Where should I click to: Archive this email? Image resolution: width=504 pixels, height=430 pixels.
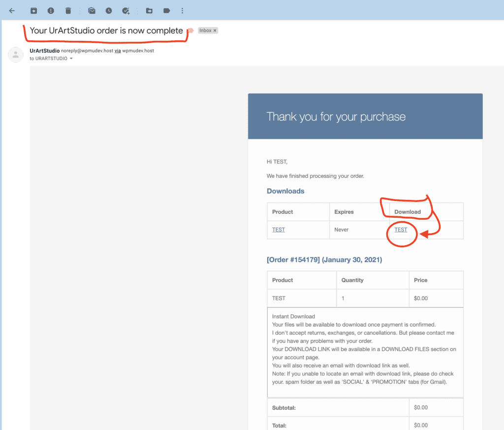point(34,11)
